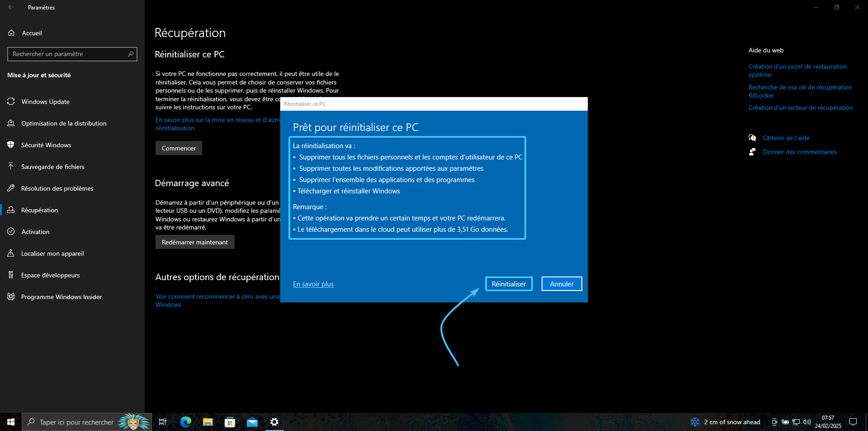Select the Activation checkmark icon
Image resolution: width=868 pixels, height=431 pixels.
pos(11,232)
